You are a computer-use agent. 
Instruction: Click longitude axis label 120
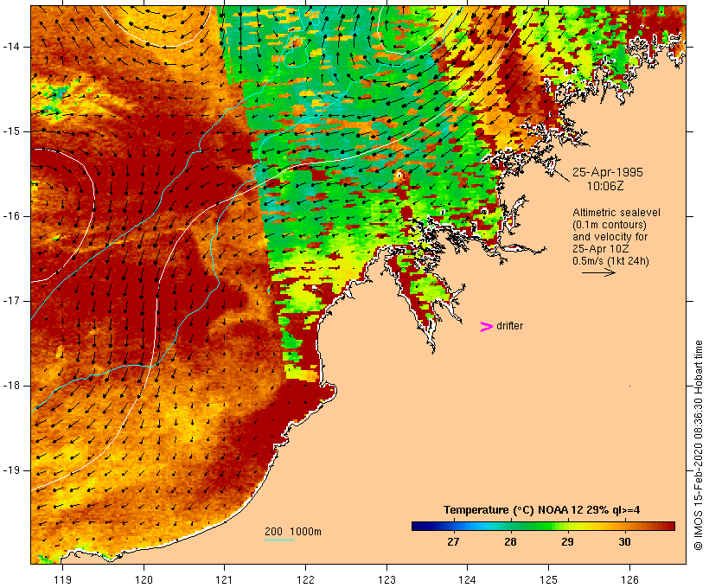click(x=144, y=579)
